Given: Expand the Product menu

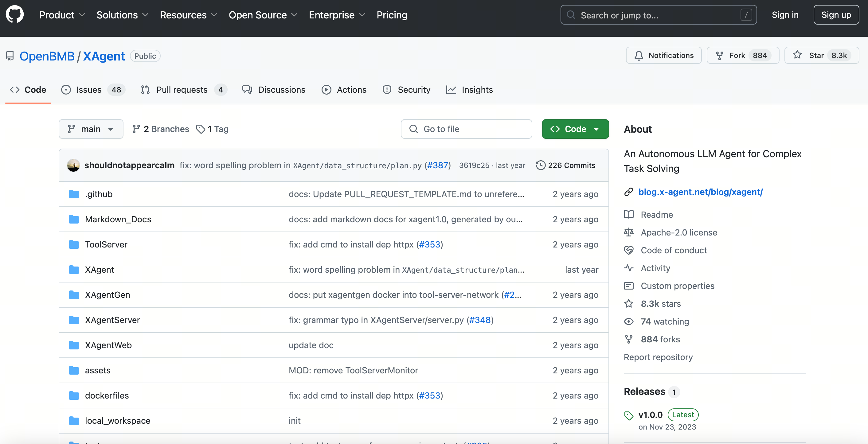Looking at the screenshot, I should tap(62, 15).
